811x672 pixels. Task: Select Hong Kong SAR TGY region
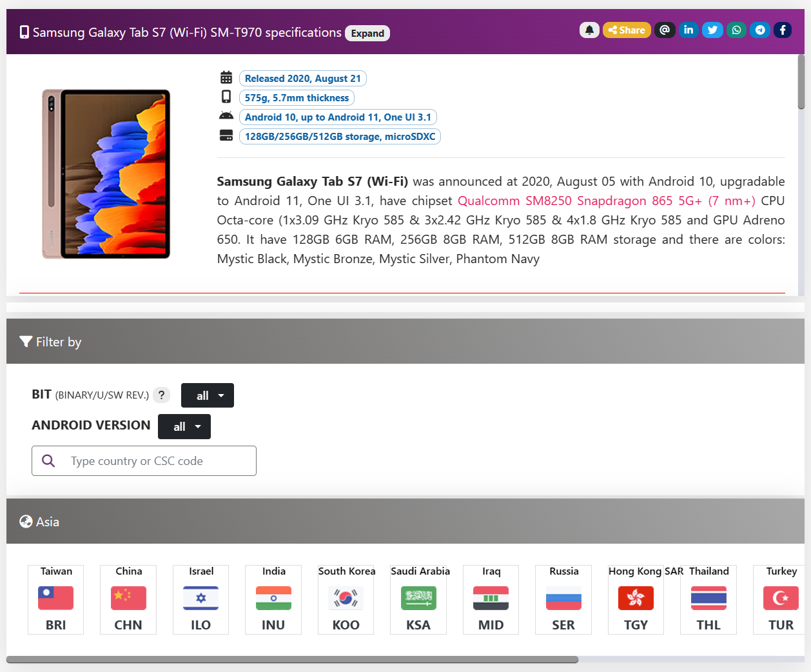tap(636, 599)
